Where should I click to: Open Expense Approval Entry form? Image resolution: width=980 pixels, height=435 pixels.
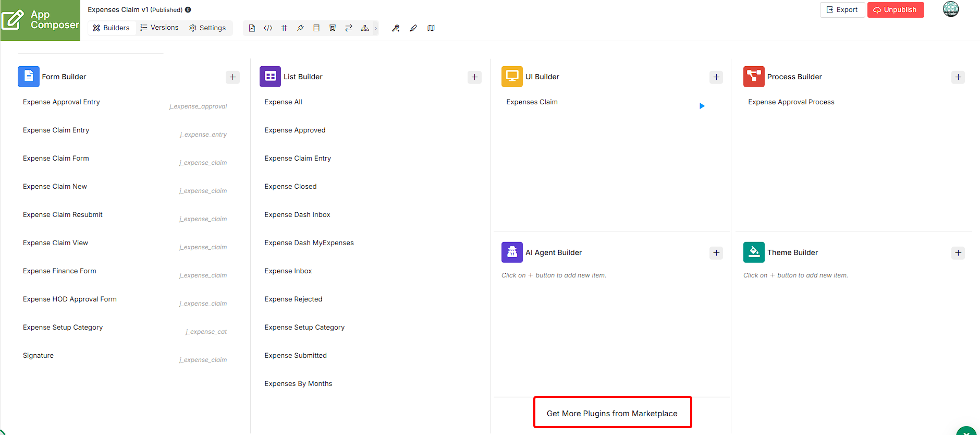[62, 102]
